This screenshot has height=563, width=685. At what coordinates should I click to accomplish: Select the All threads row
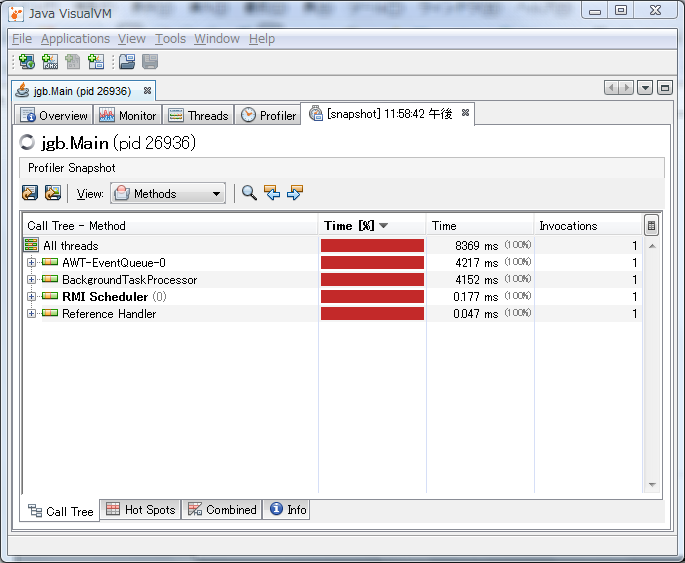pyautogui.click(x=332, y=245)
